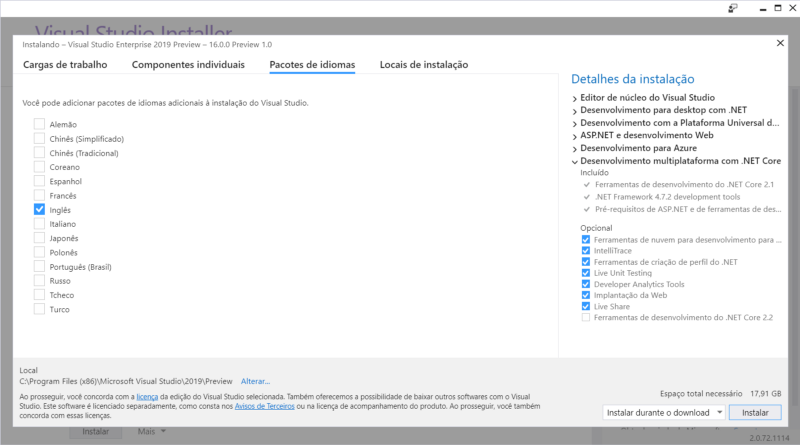Click the Instalar button in the dialog
Image resolution: width=800 pixels, height=445 pixels.
[755, 412]
